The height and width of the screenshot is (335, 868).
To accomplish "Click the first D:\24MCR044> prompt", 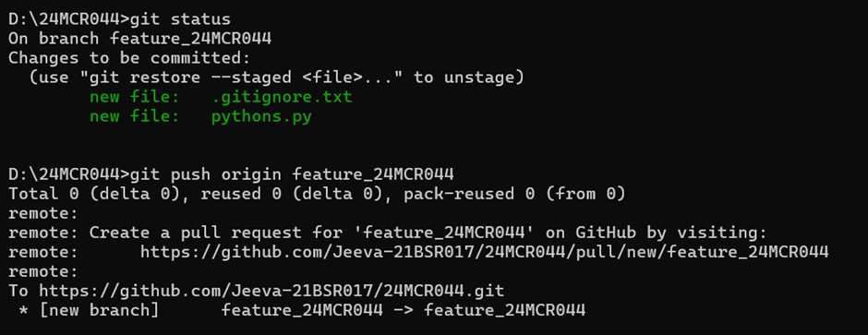I will point(68,19).
